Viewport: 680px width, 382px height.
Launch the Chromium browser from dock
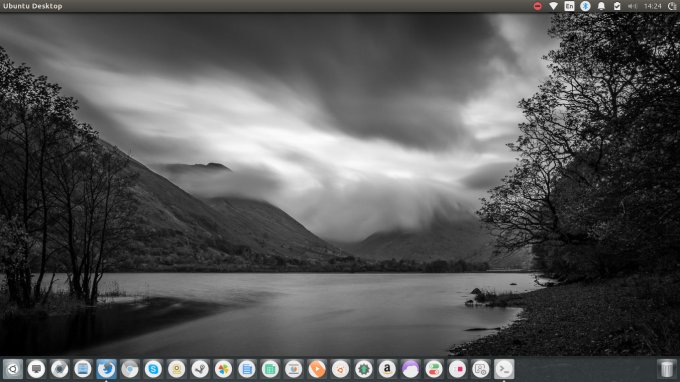(60, 369)
